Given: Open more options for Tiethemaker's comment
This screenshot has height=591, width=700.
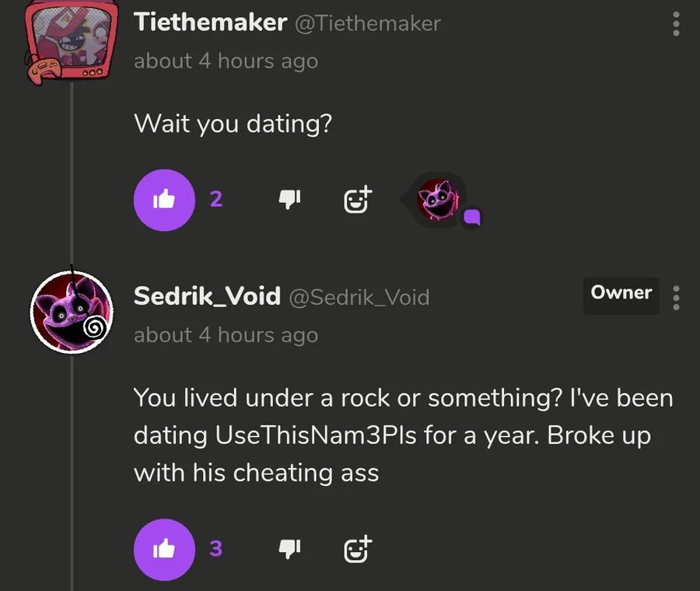Looking at the screenshot, I should [676, 23].
